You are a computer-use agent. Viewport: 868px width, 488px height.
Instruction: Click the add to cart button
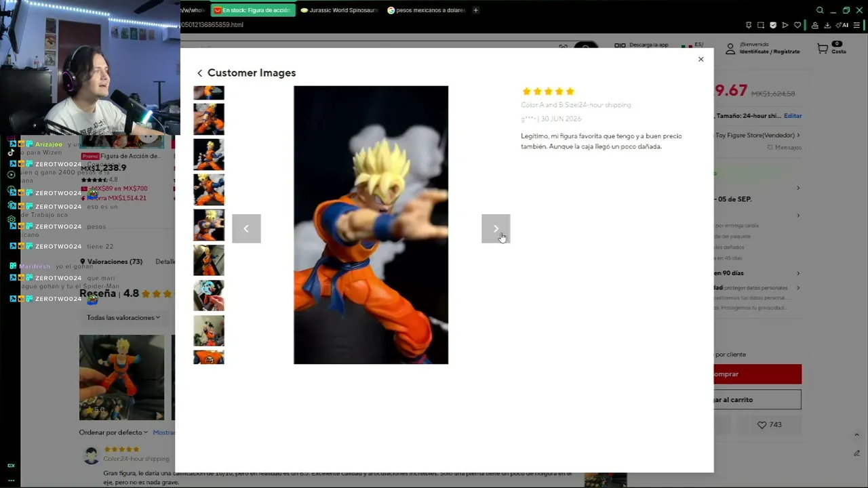pyautogui.click(x=757, y=400)
